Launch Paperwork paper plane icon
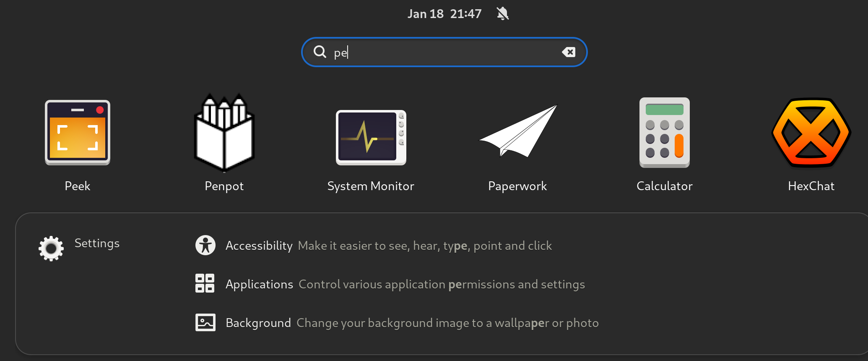Screen dimensions: 868x361 pos(518,131)
